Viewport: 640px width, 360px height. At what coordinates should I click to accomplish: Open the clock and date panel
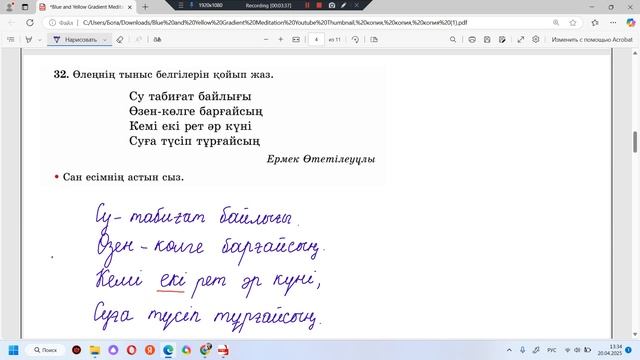pyautogui.click(x=609, y=350)
